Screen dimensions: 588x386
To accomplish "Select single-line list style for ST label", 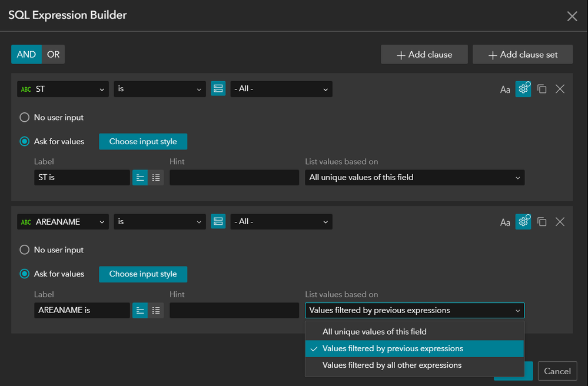I will [140, 177].
